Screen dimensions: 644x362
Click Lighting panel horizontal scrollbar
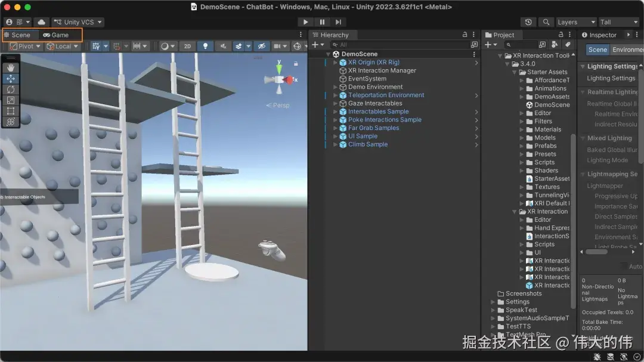pos(596,252)
